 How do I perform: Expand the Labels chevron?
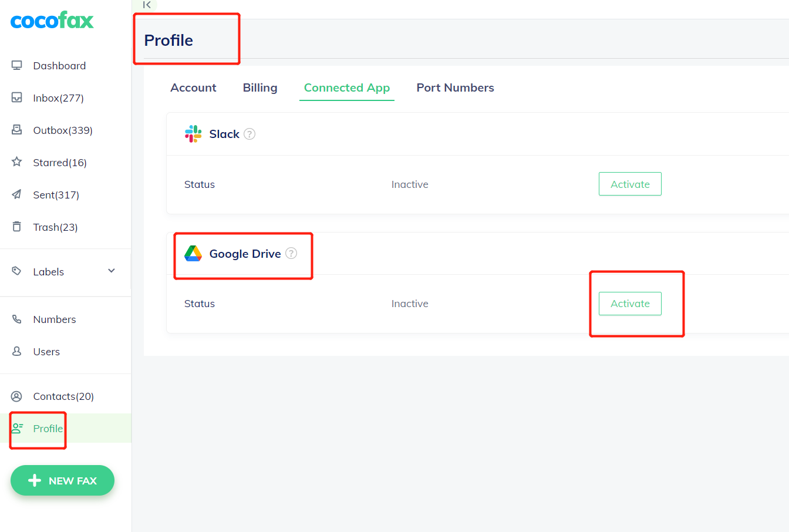(x=112, y=271)
